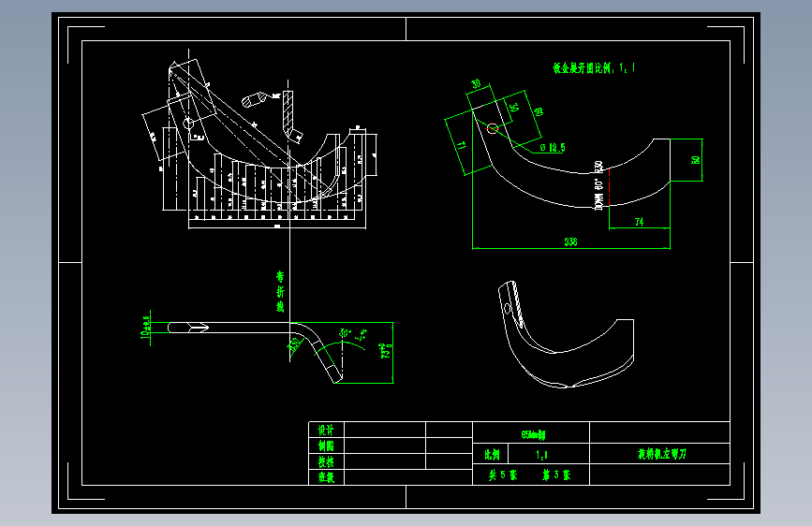Click the "共 5 张" sheet count text

(502, 475)
